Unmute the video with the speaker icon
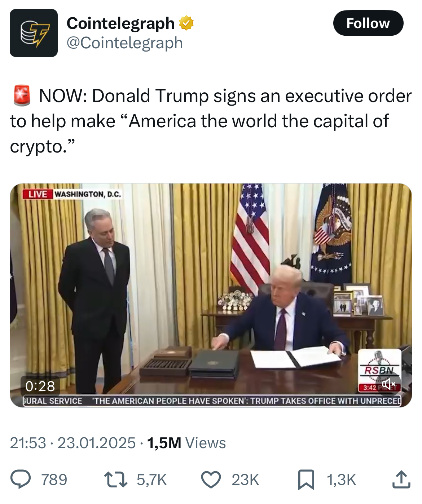Image resolution: width=422 pixels, height=504 pixels. point(388,384)
